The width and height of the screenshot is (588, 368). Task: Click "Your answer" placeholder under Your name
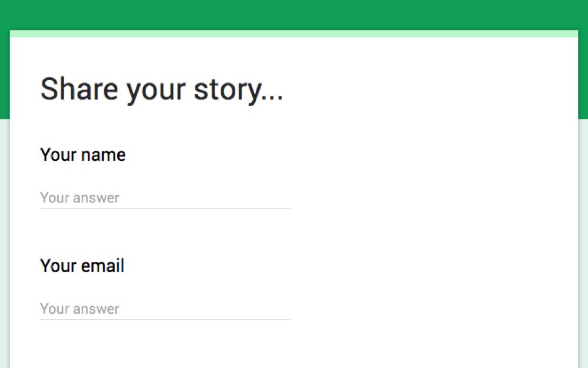tap(80, 198)
